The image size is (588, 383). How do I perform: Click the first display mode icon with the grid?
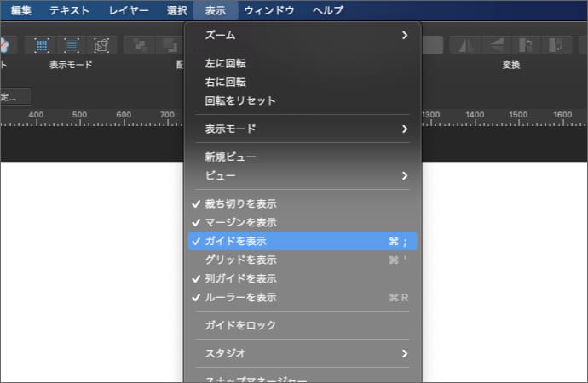[x=42, y=44]
